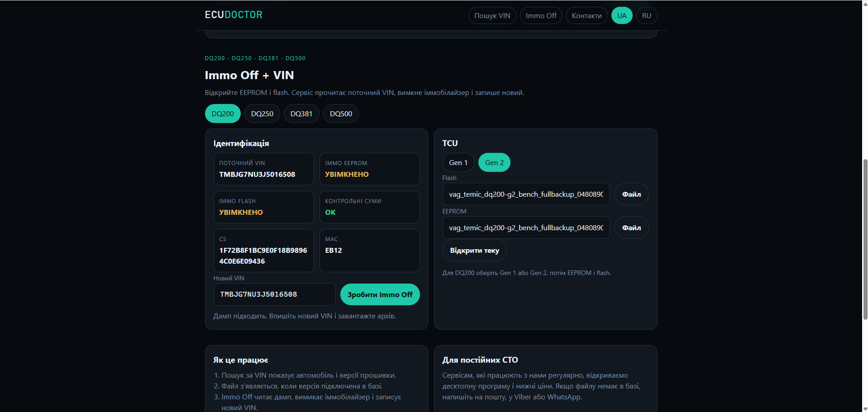
Task: Click the page vertical scrollbar thumb
Action: point(865,240)
